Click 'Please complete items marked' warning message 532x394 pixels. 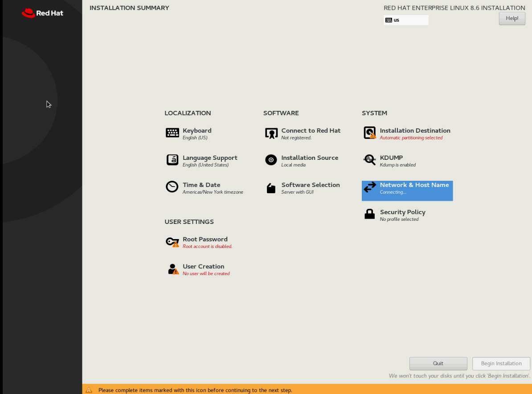(195, 390)
